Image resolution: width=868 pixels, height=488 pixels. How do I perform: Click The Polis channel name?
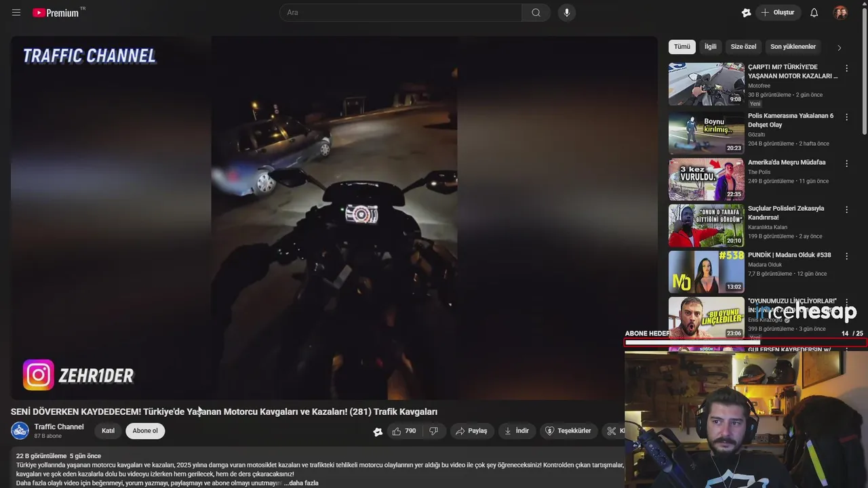pos(759,172)
